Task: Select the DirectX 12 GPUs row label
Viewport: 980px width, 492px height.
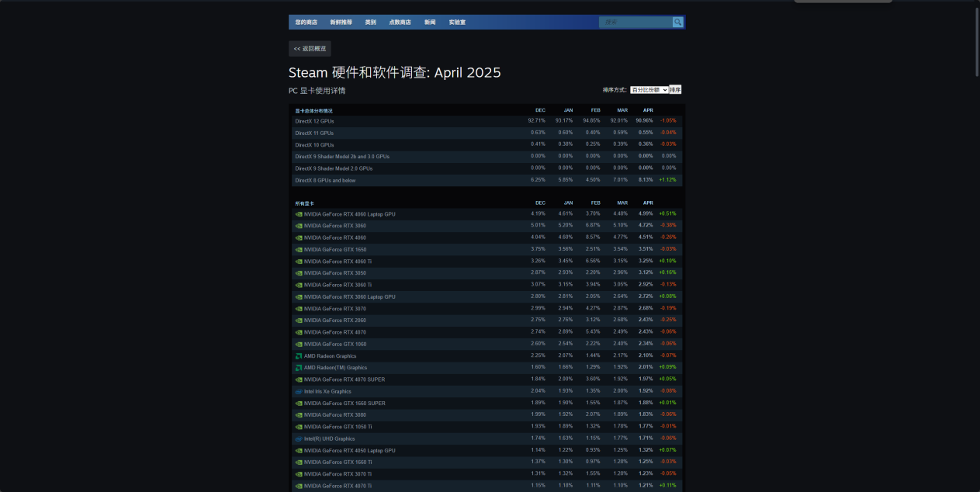Action: pyautogui.click(x=314, y=121)
